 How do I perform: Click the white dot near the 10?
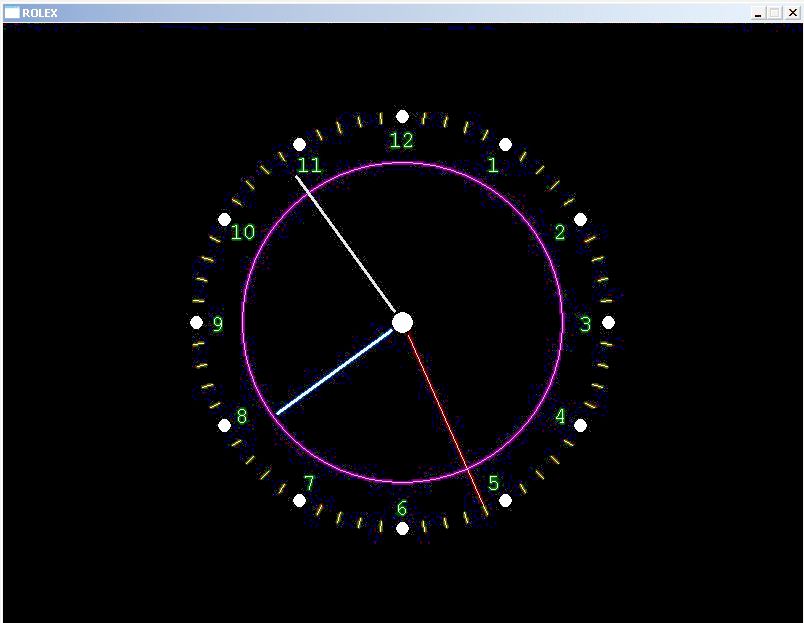(224, 219)
